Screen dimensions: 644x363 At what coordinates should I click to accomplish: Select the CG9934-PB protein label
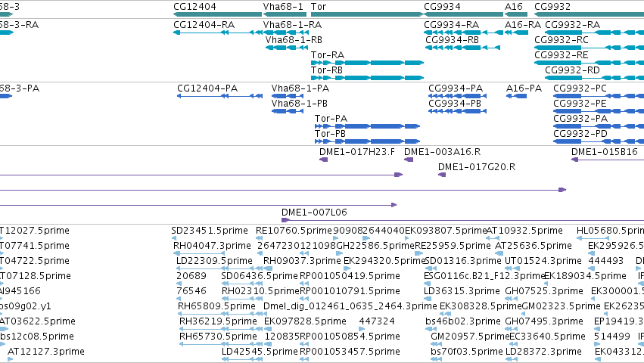(x=455, y=104)
